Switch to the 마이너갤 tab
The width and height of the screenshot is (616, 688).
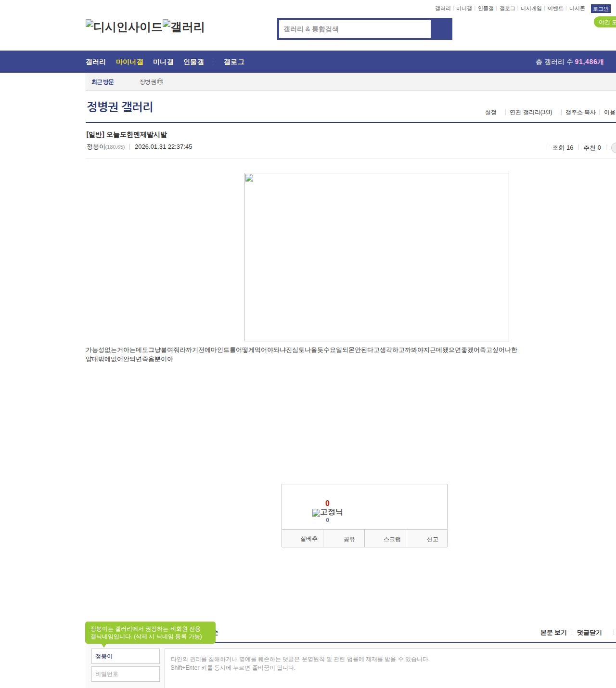click(x=129, y=62)
